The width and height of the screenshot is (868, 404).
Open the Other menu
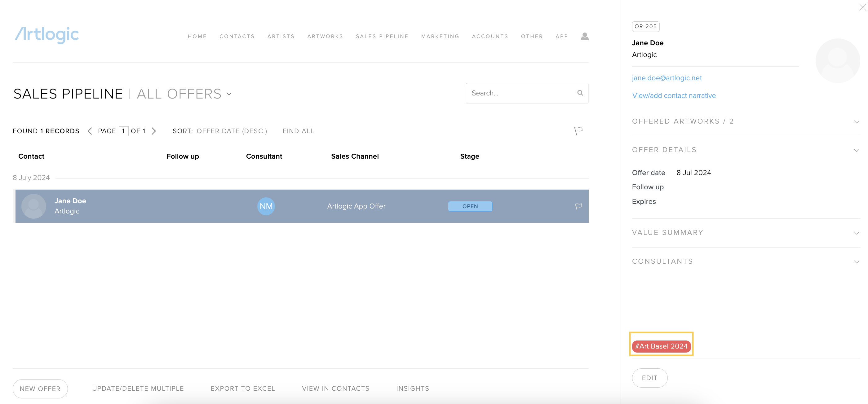click(532, 36)
